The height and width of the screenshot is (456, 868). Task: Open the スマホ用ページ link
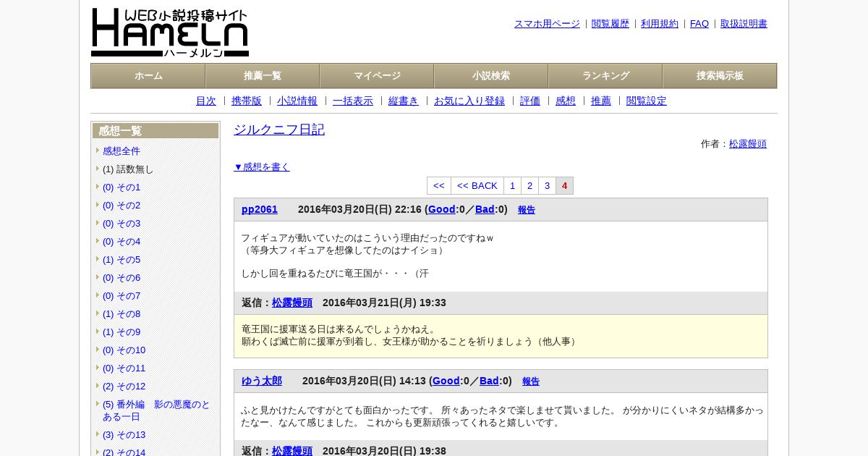point(547,24)
